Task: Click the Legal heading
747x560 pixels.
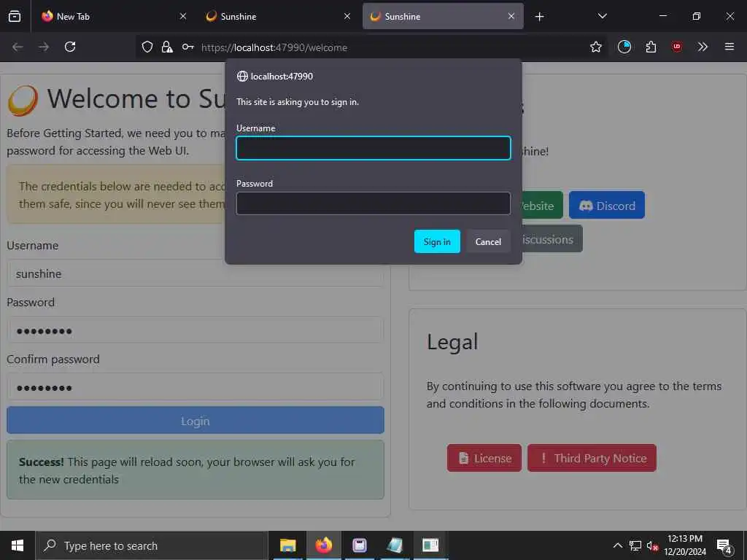Action: [452, 342]
